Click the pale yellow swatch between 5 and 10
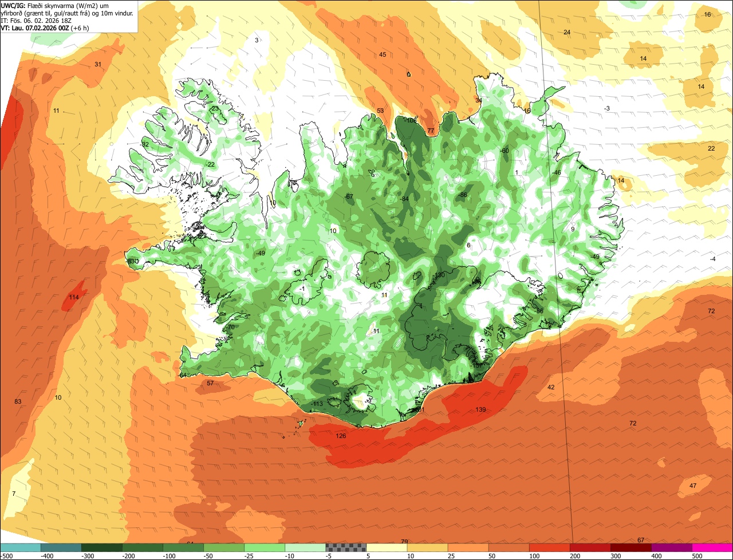 coord(387,547)
